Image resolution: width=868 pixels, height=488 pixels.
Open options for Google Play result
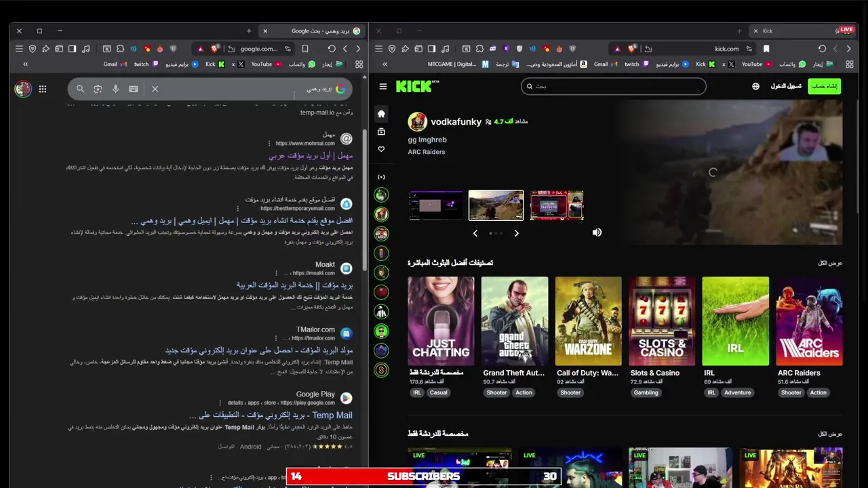[221, 403]
